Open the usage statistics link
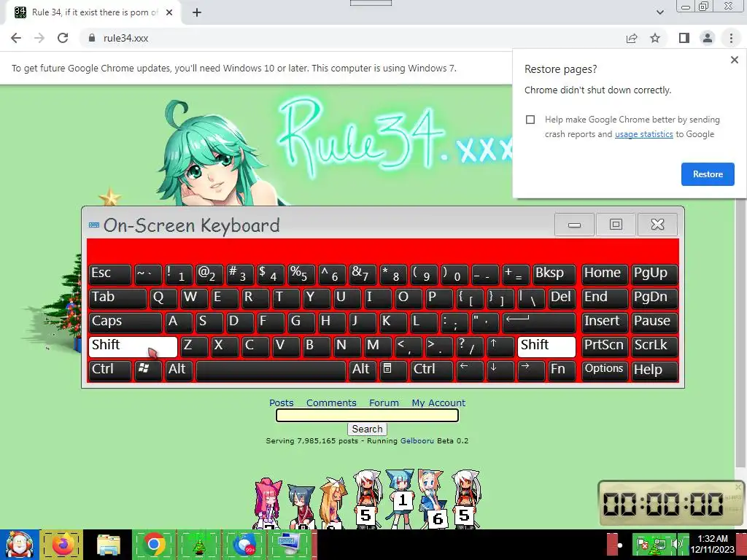Screen dimensions: 747x560 (643, 134)
